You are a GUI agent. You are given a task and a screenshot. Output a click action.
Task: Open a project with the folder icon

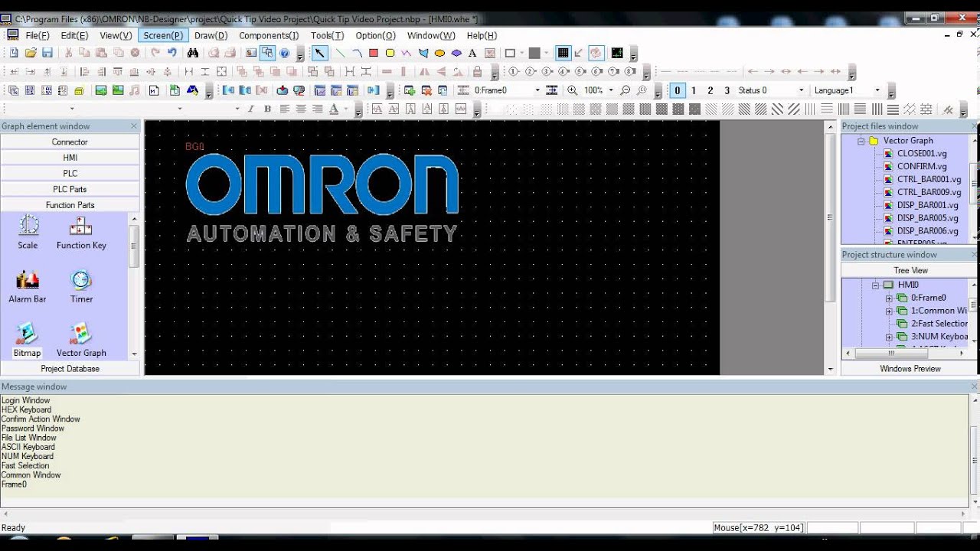click(x=31, y=53)
